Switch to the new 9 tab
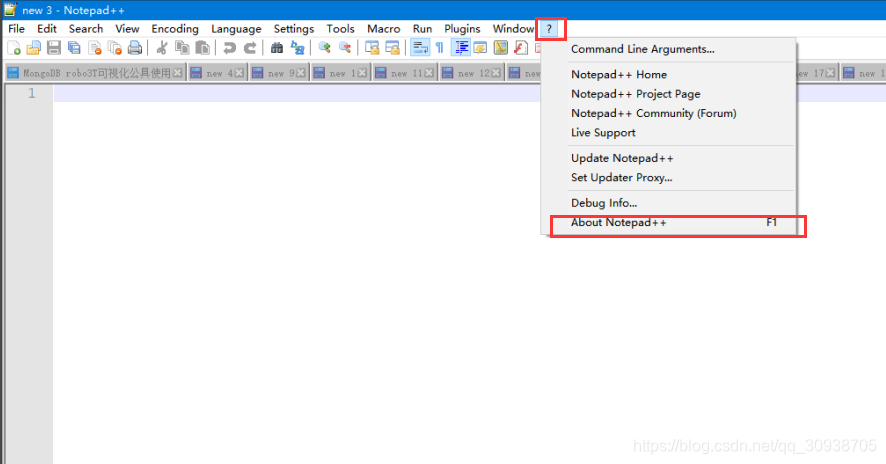 point(279,73)
